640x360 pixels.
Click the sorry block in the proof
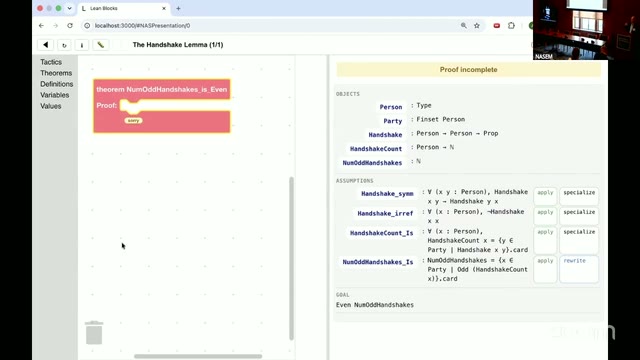[133, 120]
